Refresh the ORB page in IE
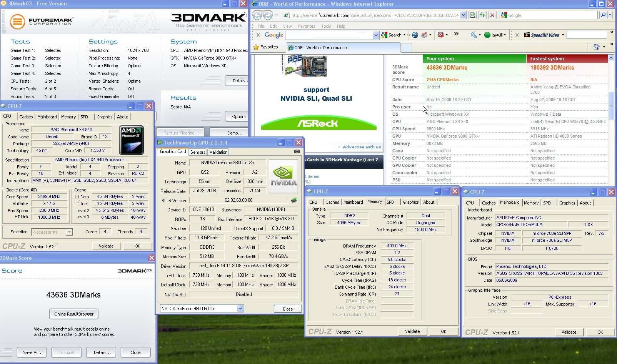 click(x=482, y=15)
